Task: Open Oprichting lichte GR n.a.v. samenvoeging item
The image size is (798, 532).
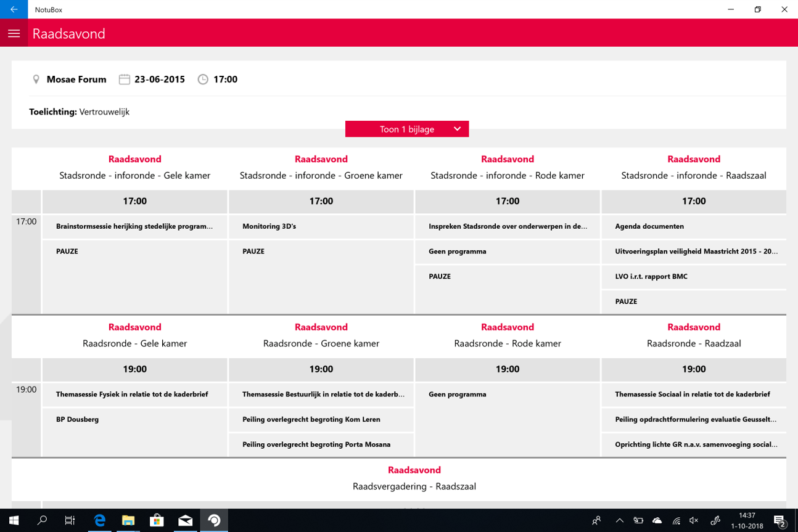Action: tap(694, 444)
